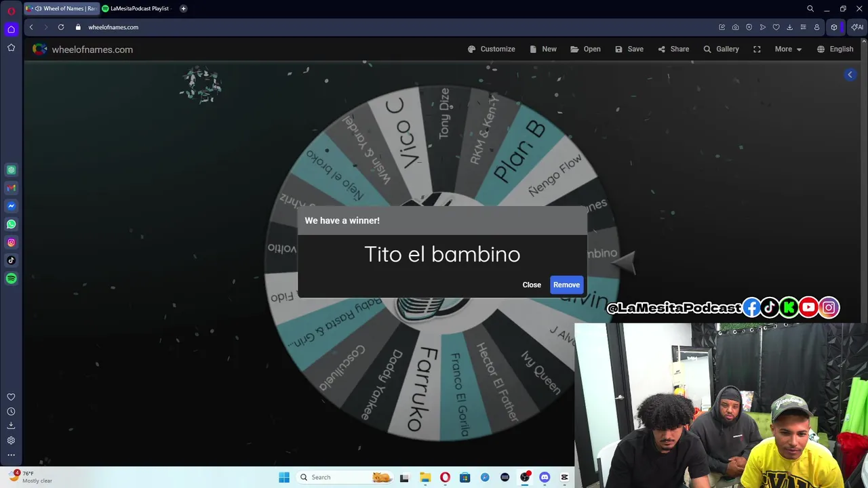Viewport: 868px width, 488px height.
Task: Click Open in wheel toolbar
Action: click(x=585, y=49)
